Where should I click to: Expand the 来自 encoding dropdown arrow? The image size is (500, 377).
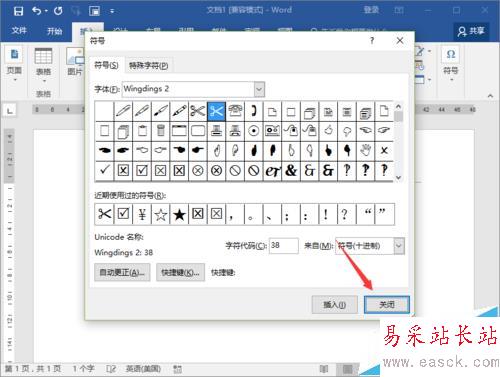pos(399,246)
